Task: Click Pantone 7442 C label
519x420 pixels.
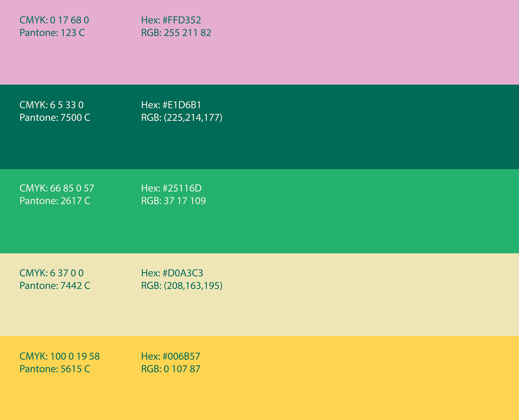Action: tap(55, 286)
